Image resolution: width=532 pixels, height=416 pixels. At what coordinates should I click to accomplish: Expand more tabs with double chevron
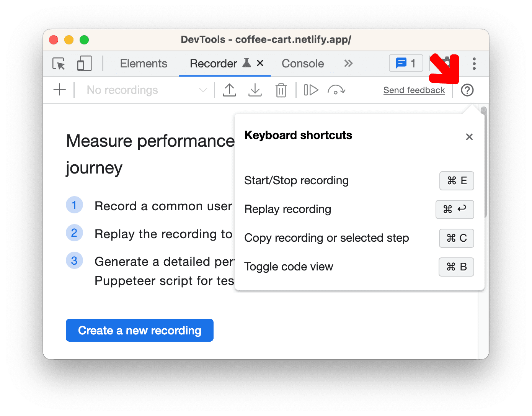click(348, 64)
